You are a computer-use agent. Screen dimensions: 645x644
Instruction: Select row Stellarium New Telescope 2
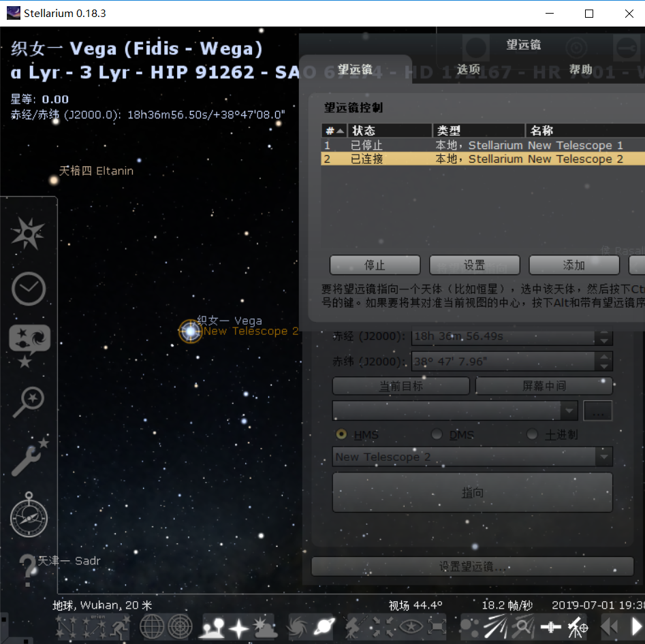483,159
